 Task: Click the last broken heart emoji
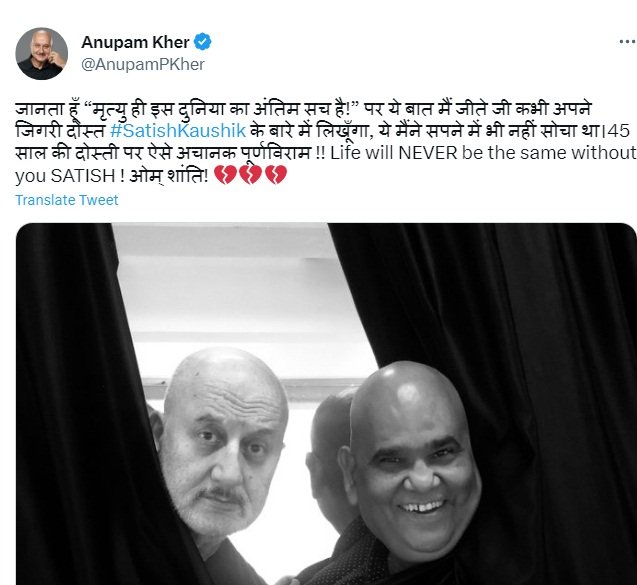[x=276, y=175]
